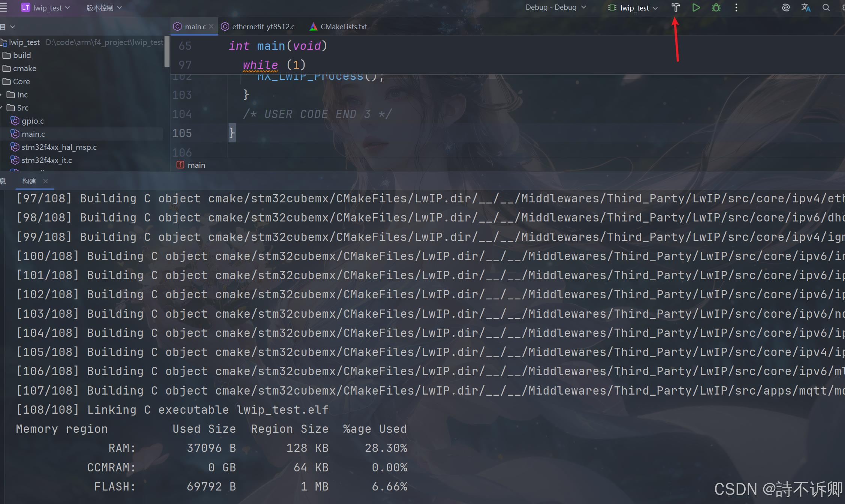
Task: Click the Build hammer icon
Action: coord(675,7)
